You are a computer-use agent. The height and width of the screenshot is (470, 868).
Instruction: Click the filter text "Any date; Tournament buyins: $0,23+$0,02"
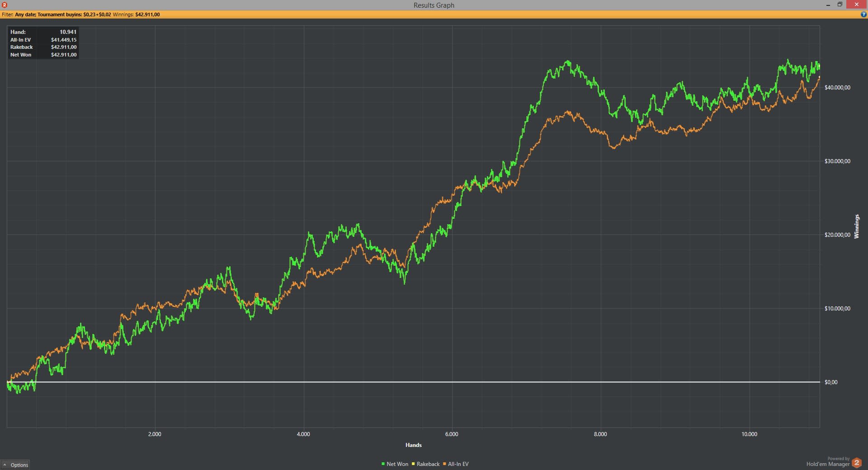click(63, 14)
